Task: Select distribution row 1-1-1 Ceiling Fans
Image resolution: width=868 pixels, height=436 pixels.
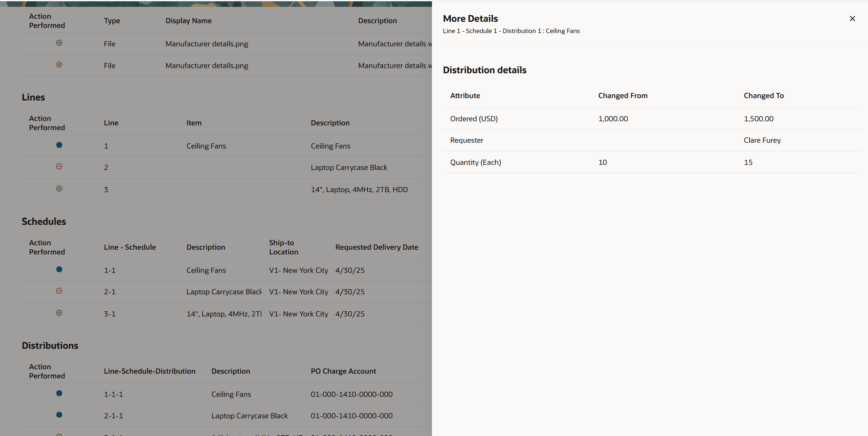Action: [231, 394]
